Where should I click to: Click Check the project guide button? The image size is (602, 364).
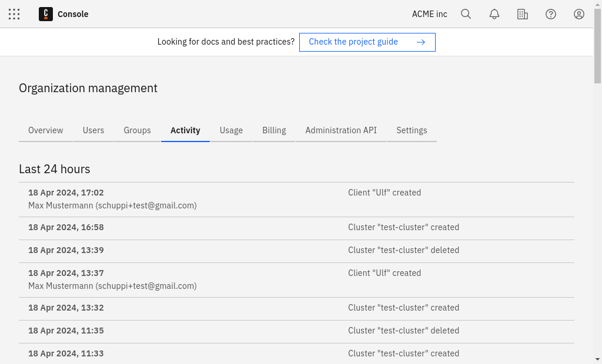[353, 42]
